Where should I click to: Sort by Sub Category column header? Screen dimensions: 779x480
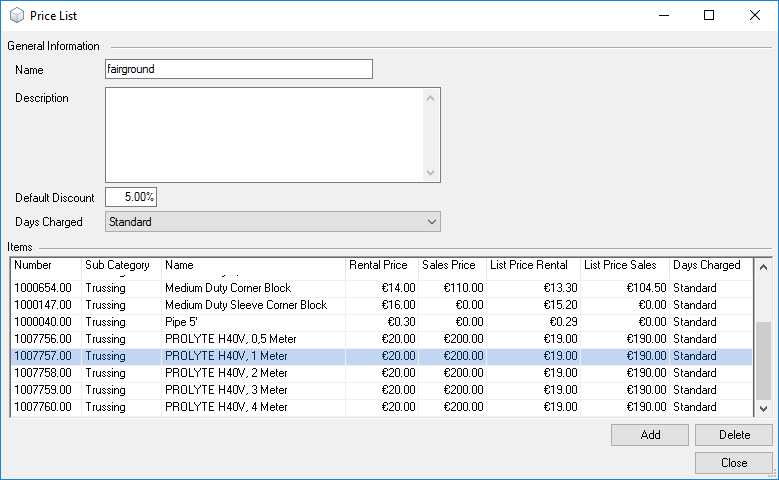point(120,266)
